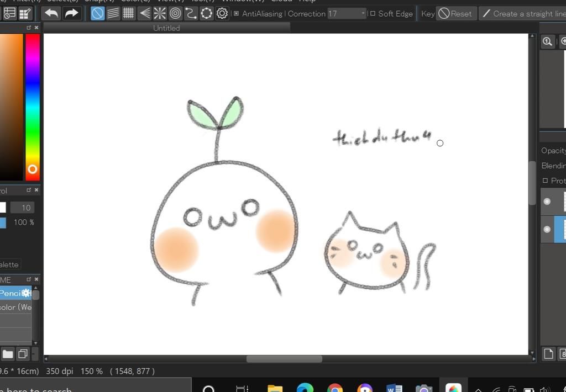This screenshot has height=392, width=566.
Task: Undock the brush control panel
Action: [x=29, y=190]
